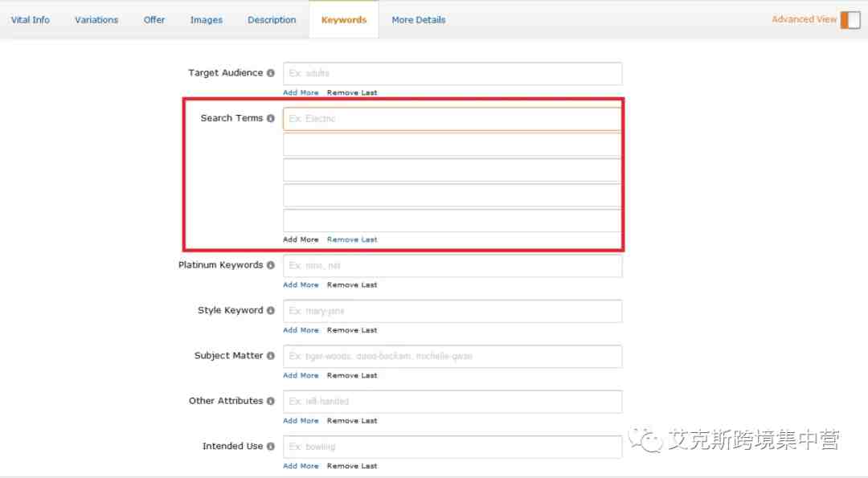Open the More Details tab

pyautogui.click(x=419, y=20)
